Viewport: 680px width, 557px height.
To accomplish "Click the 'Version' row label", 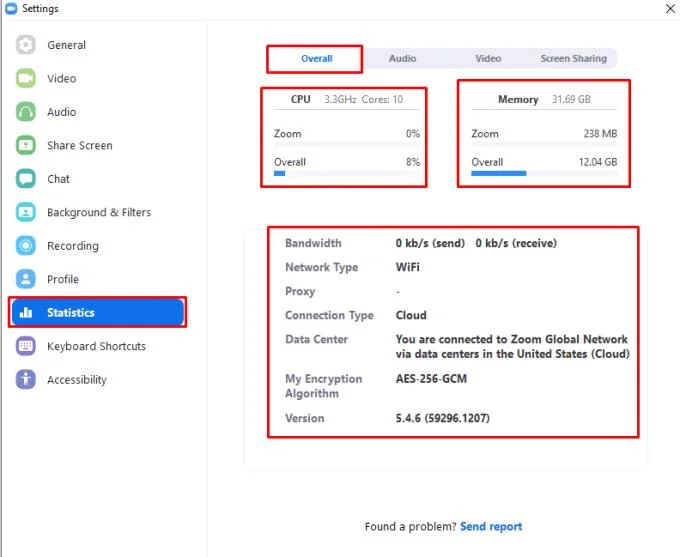I will click(304, 418).
